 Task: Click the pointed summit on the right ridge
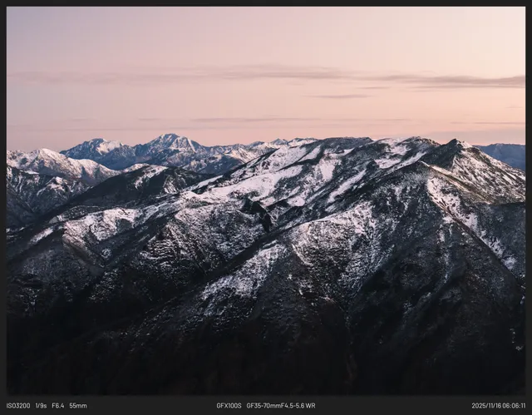pyautogui.click(x=456, y=146)
